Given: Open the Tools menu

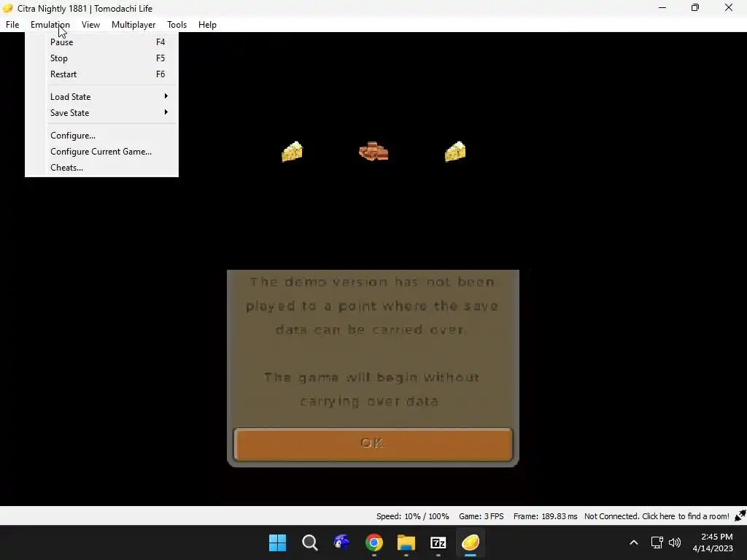Looking at the screenshot, I should [177, 25].
